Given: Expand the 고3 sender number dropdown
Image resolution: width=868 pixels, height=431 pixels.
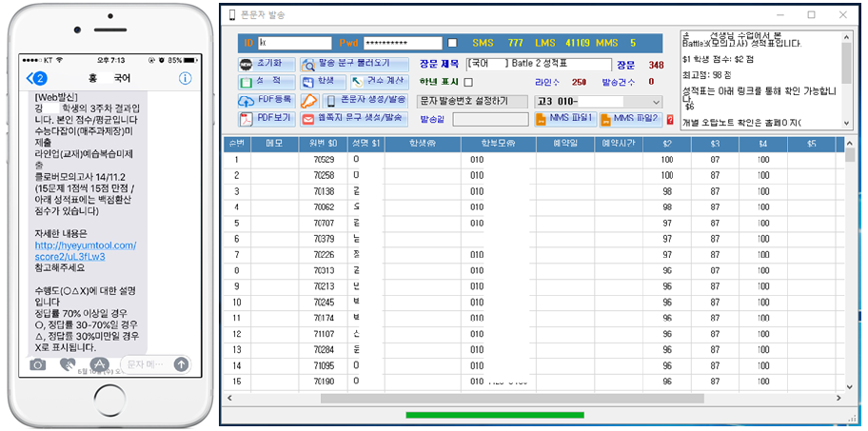Looking at the screenshot, I should tap(656, 102).
